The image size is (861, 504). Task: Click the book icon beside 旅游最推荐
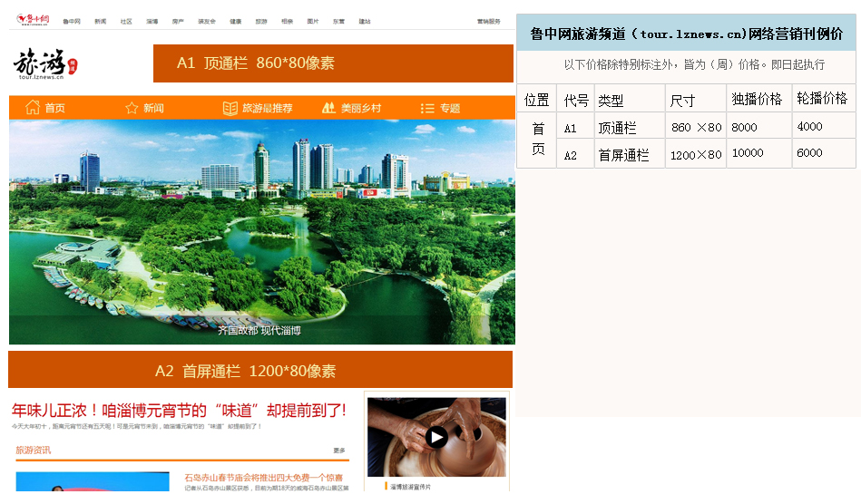pyautogui.click(x=230, y=108)
